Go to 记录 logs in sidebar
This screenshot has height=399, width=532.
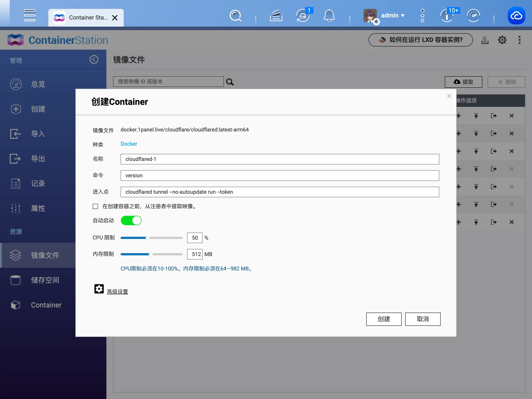(x=38, y=184)
